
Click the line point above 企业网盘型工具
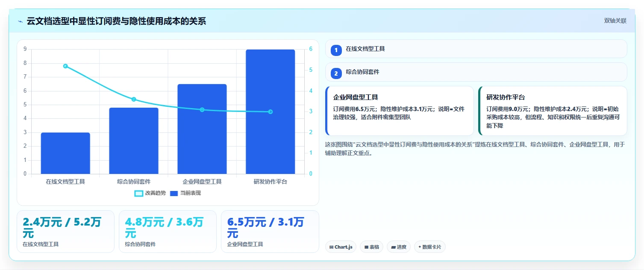coord(202,110)
